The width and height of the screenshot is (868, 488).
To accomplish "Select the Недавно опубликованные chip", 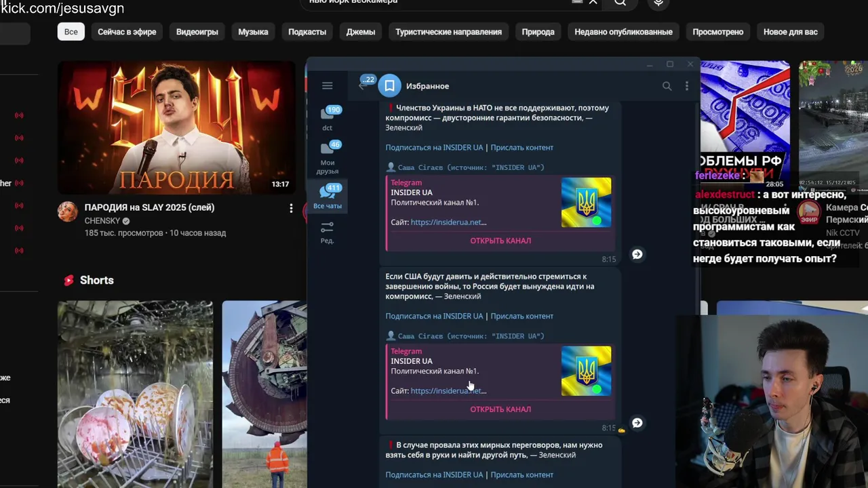I will point(623,32).
